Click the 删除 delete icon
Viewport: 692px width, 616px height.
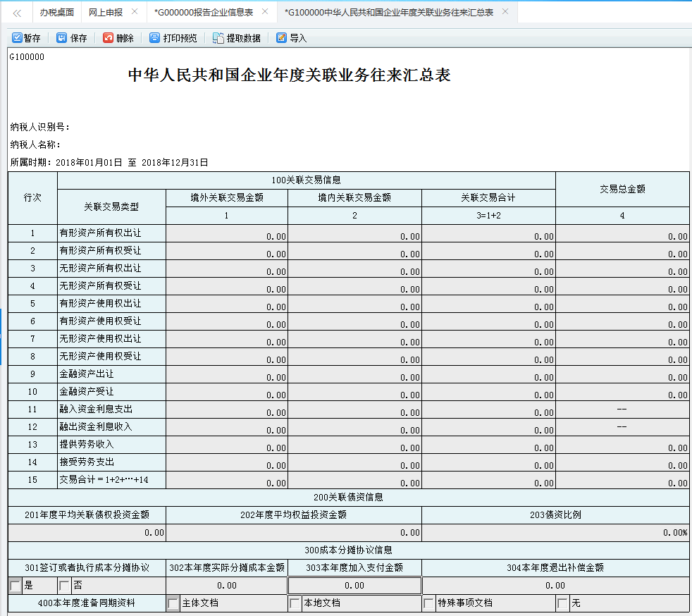coord(108,38)
